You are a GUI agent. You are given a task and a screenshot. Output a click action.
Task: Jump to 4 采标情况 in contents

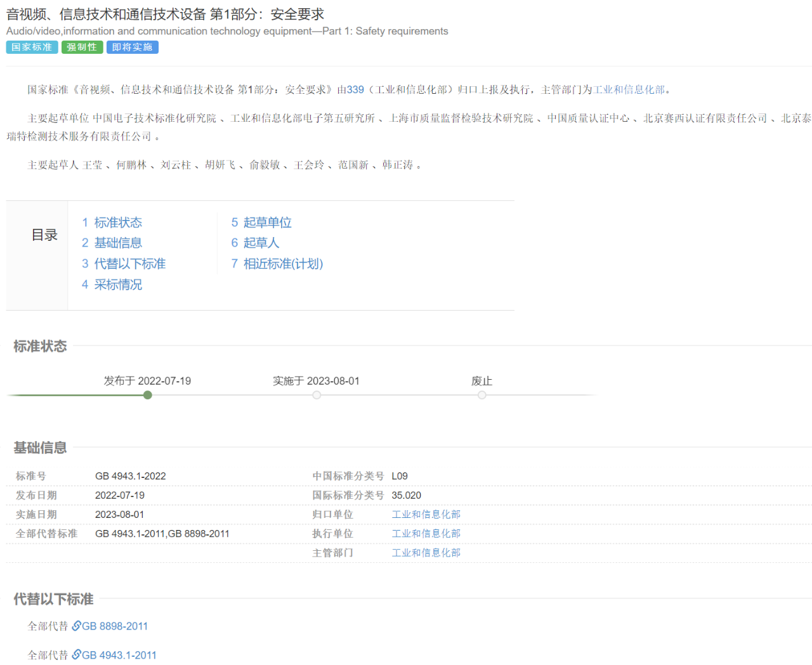point(112,285)
